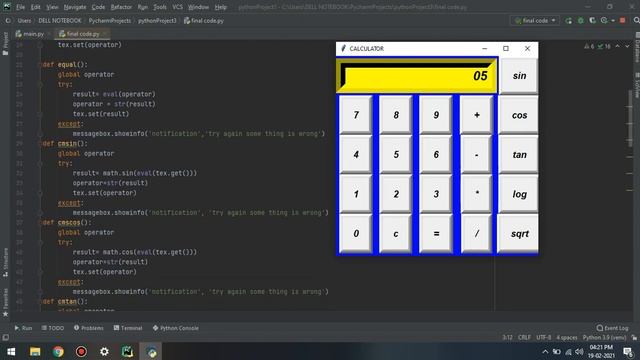
Task: Click the sqrt button in calculator
Action: [x=519, y=234]
